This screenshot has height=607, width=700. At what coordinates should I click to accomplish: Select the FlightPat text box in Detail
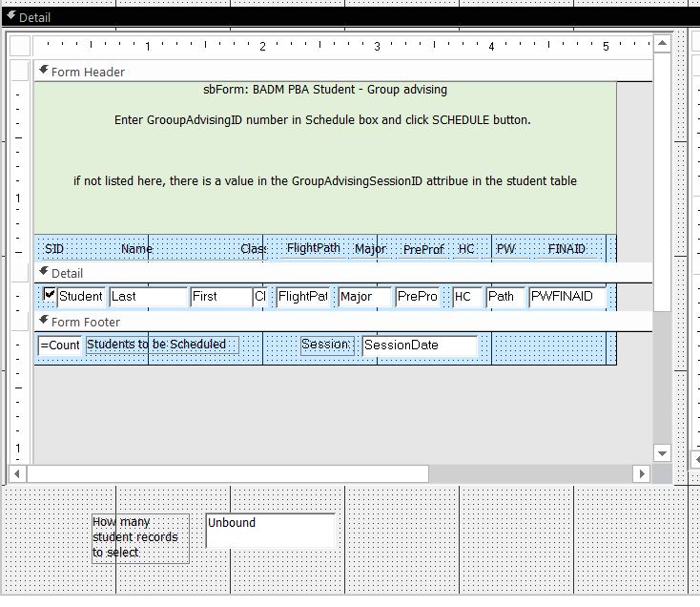click(x=303, y=297)
